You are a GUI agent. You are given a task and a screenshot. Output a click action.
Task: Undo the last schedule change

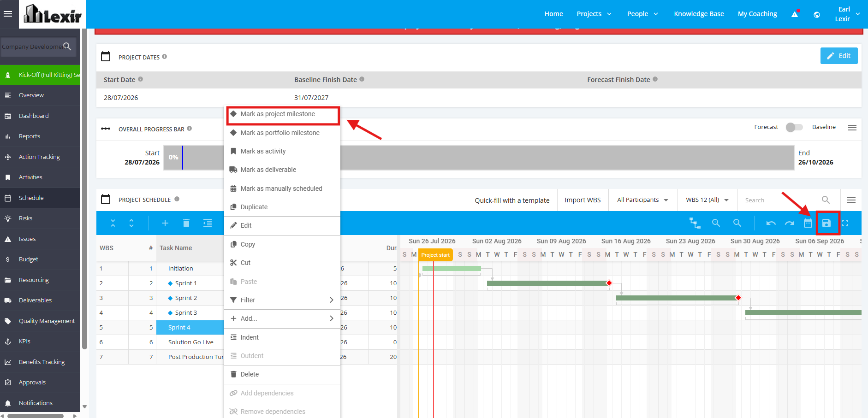point(771,223)
